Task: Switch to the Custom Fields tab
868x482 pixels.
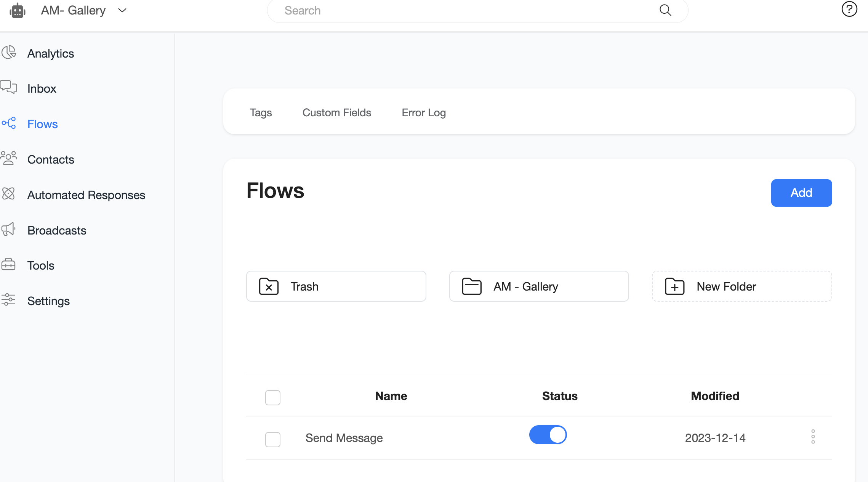Action: coord(337,113)
